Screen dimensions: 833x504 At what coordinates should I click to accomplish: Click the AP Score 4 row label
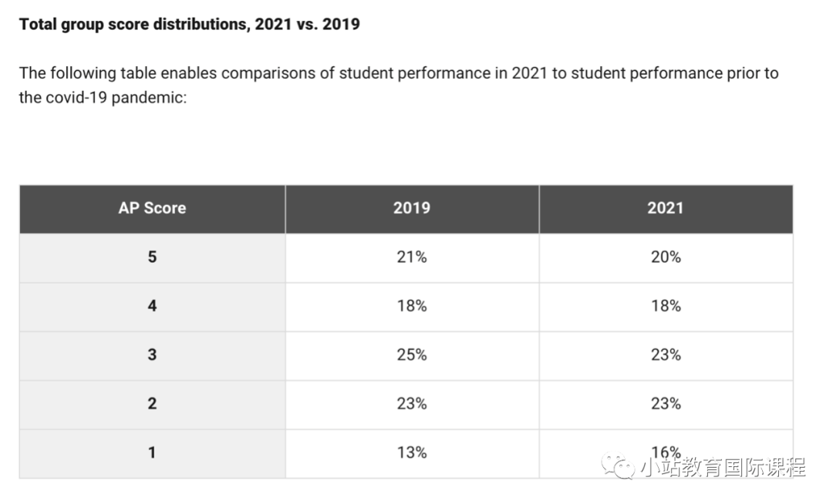(152, 306)
